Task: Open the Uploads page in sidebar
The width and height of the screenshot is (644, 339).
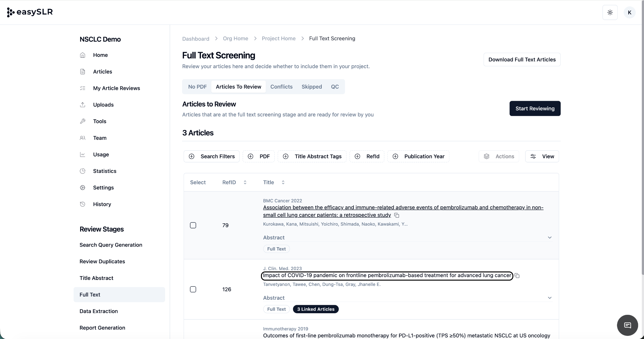Action: [103, 105]
